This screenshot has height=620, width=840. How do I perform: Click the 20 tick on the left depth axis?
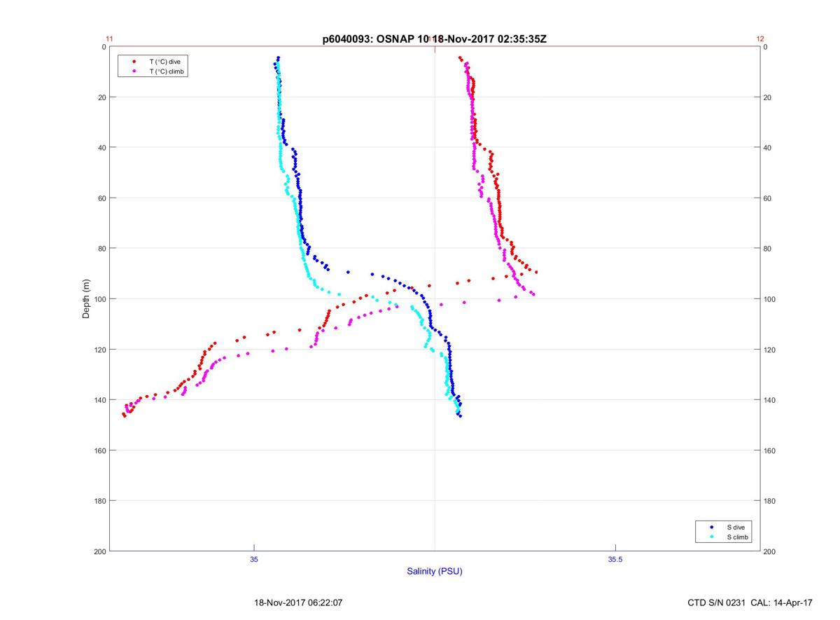click(101, 97)
